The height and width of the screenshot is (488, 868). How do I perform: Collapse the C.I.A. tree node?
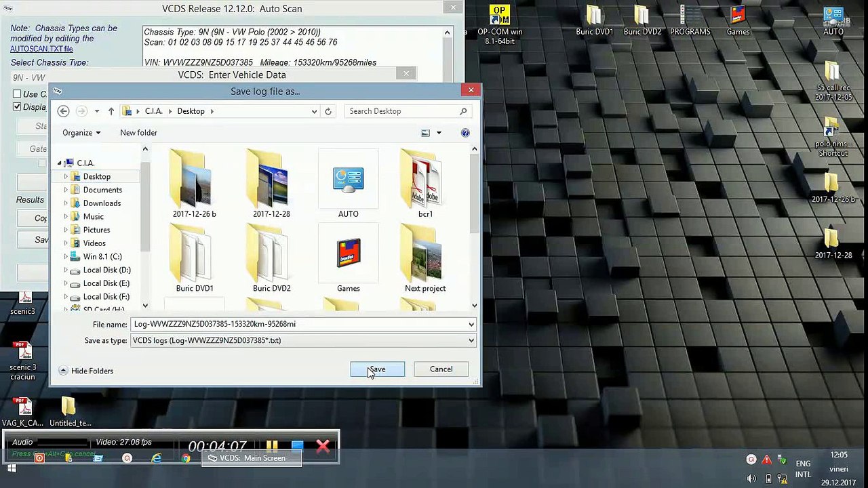tap(60, 163)
